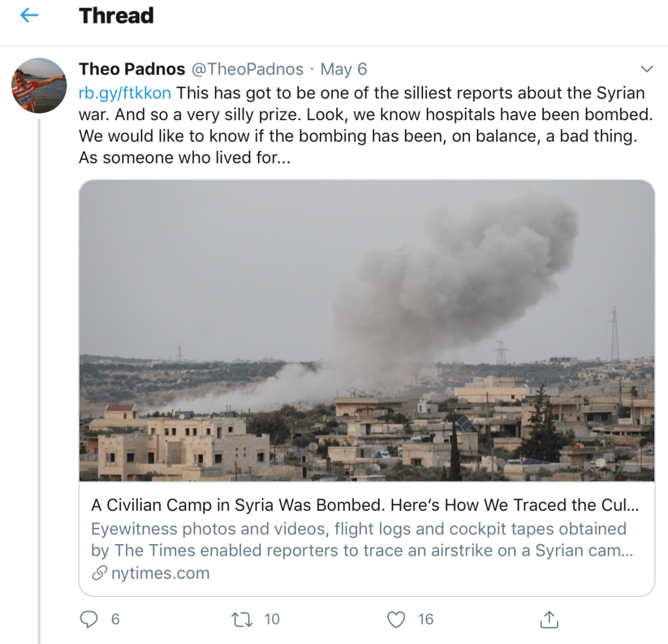Open the rb.gy/ftkkon short link
This screenshot has height=644, width=668.
(x=125, y=93)
